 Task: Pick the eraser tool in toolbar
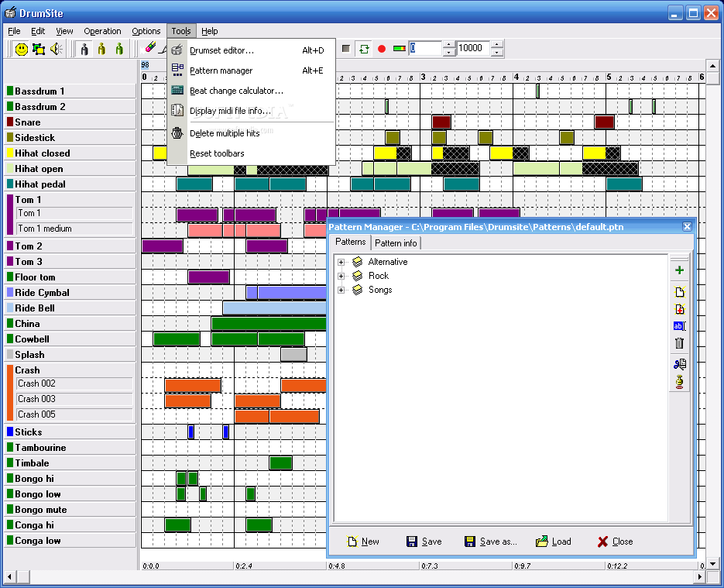pos(150,47)
